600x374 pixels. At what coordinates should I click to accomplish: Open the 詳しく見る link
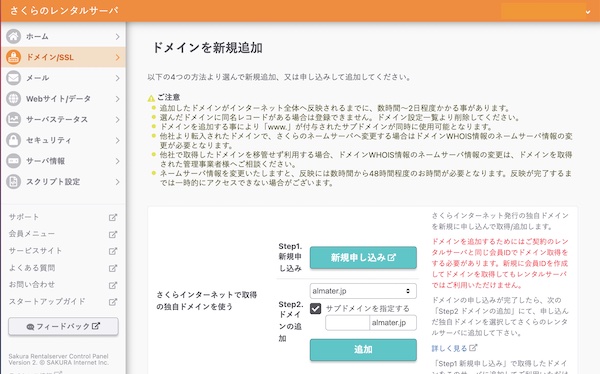point(449,348)
